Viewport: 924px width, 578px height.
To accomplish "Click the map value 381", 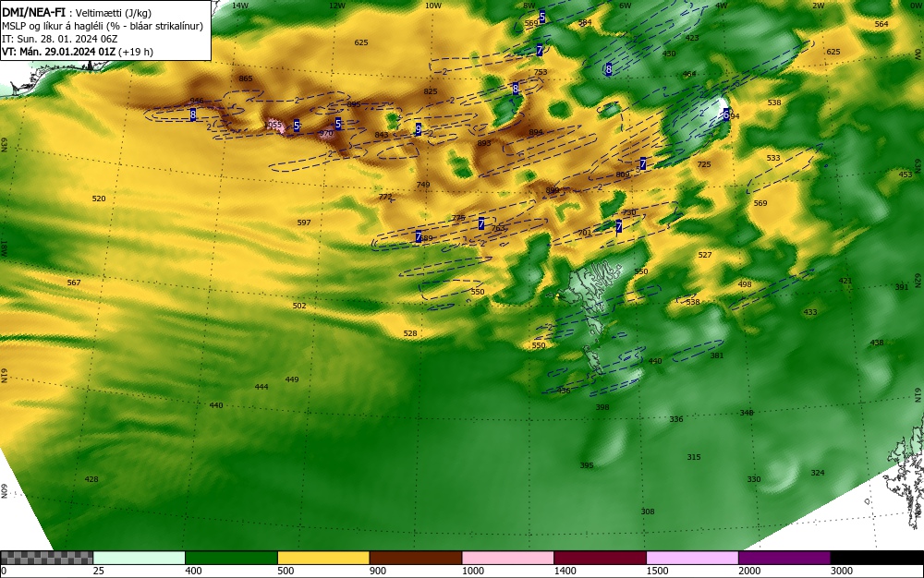I will [717, 355].
